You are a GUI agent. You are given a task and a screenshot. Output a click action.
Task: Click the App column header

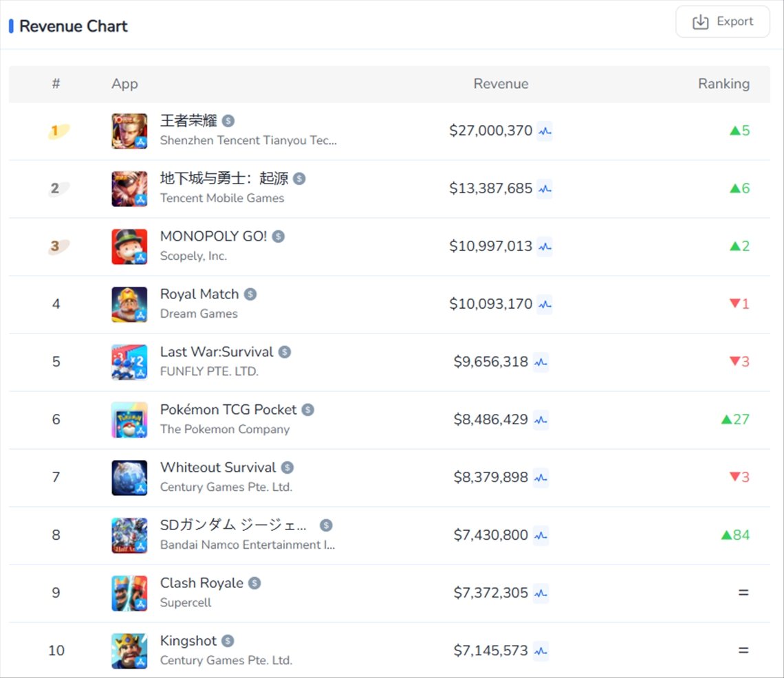(124, 84)
